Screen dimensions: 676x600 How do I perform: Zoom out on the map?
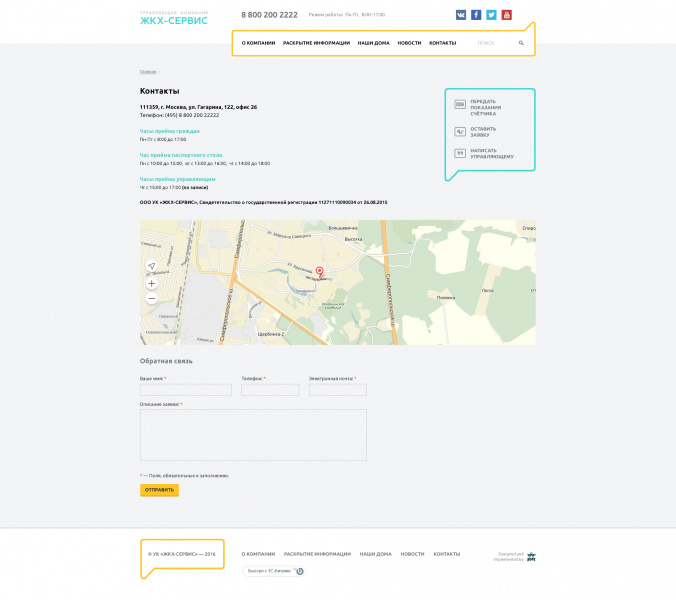(152, 298)
